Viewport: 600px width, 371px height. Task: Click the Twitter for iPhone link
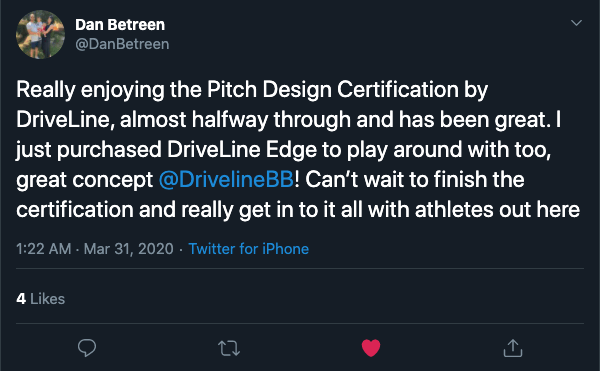(249, 249)
